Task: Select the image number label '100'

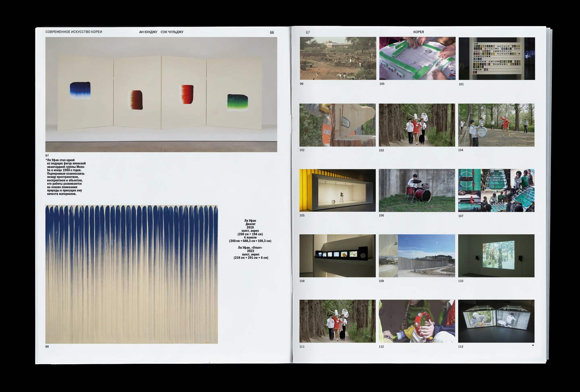Action: [x=382, y=84]
